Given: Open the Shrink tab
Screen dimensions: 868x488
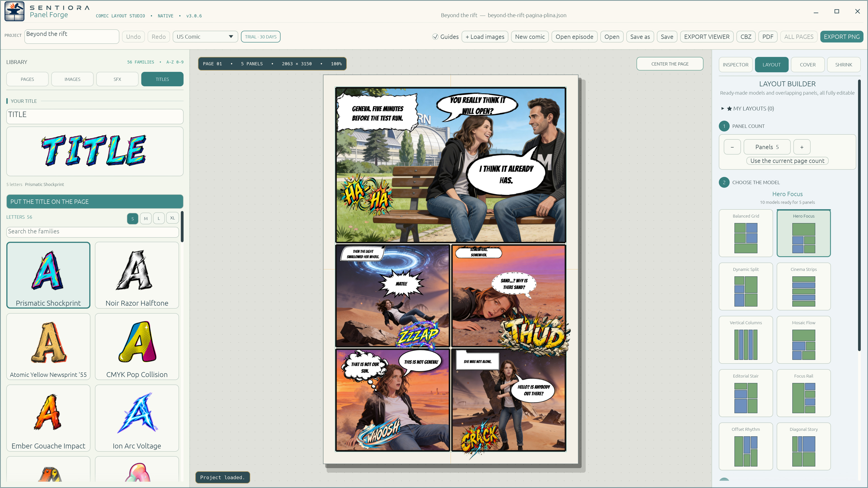Looking at the screenshot, I should 843,65.
